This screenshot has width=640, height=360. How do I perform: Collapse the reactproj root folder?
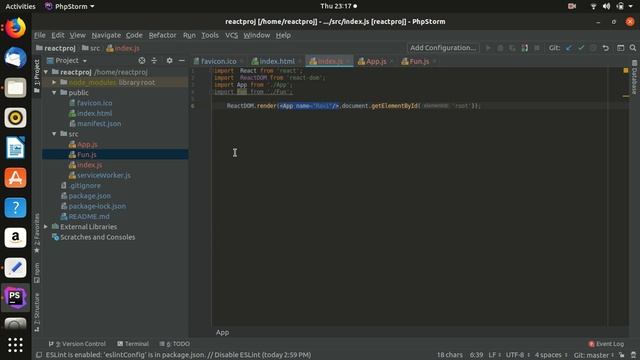coord(46,72)
